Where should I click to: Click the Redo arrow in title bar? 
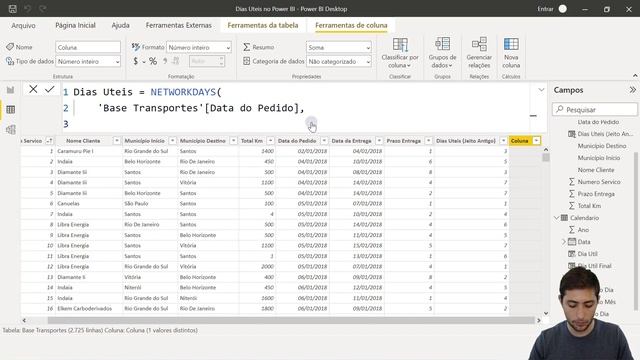43,9
